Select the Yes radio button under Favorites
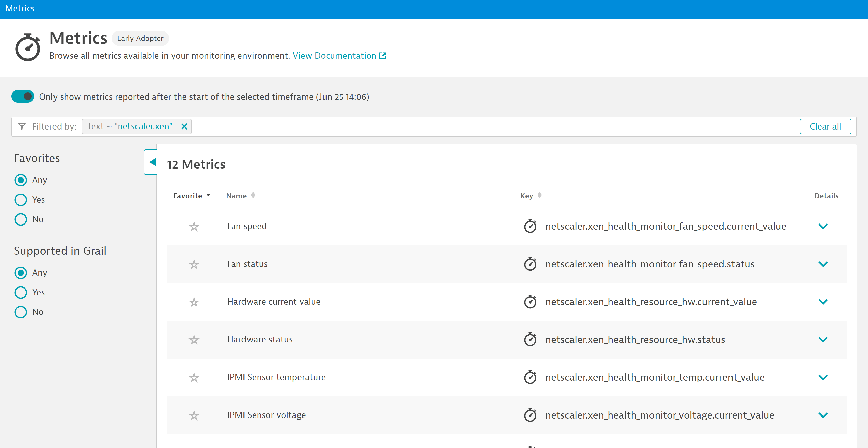The image size is (868, 448). (21, 199)
